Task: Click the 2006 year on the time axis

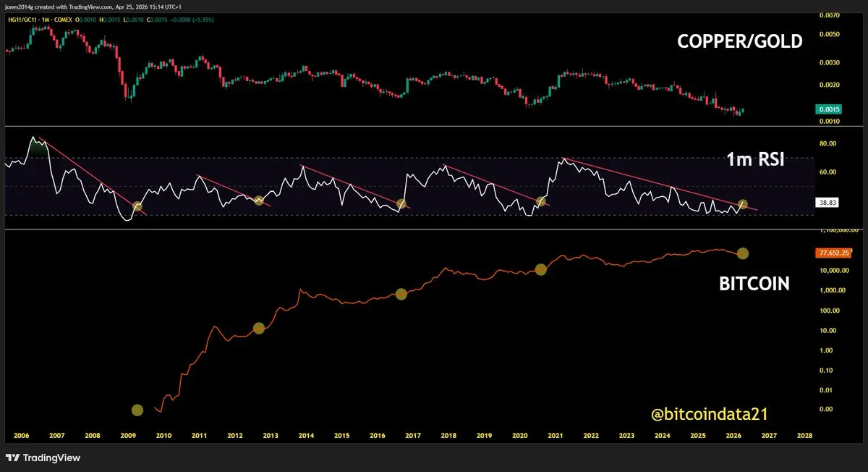Action: point(22,437)
